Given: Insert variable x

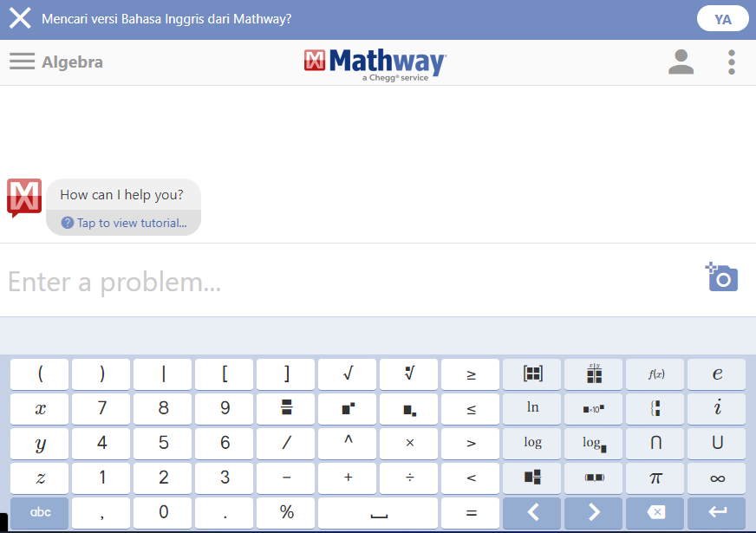Looking at the screenshot, I should (x=40, y=409).
